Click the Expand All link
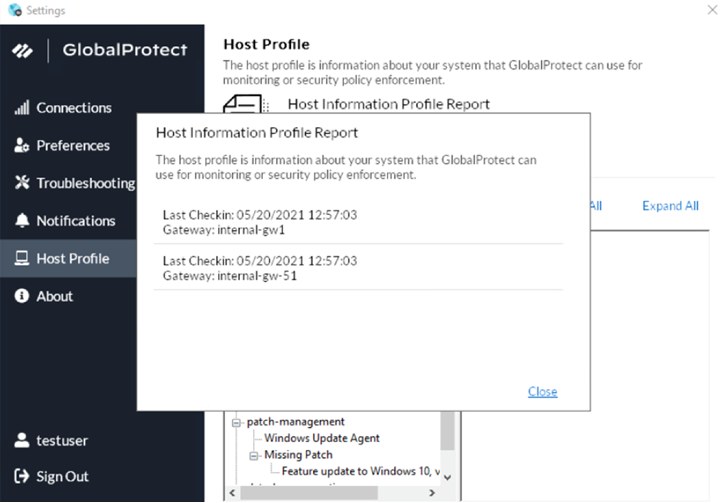Screen dimensions: 720x503 670,206
